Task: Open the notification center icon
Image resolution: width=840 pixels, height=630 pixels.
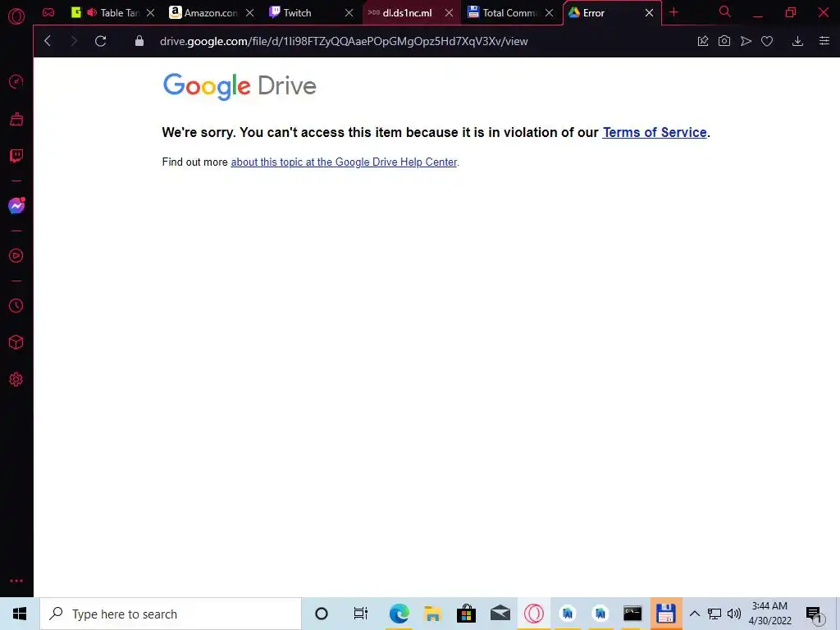Action: click(815, 614)
